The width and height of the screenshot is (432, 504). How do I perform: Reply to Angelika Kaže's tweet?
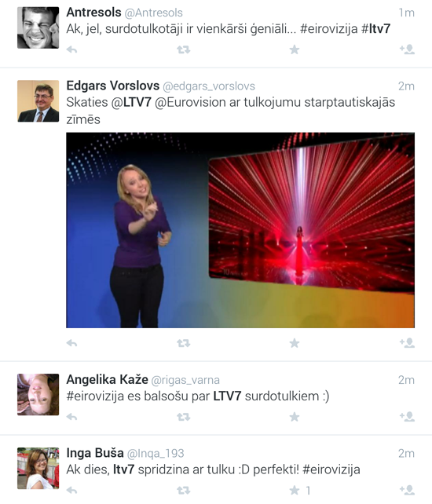(x=71, y=417)
